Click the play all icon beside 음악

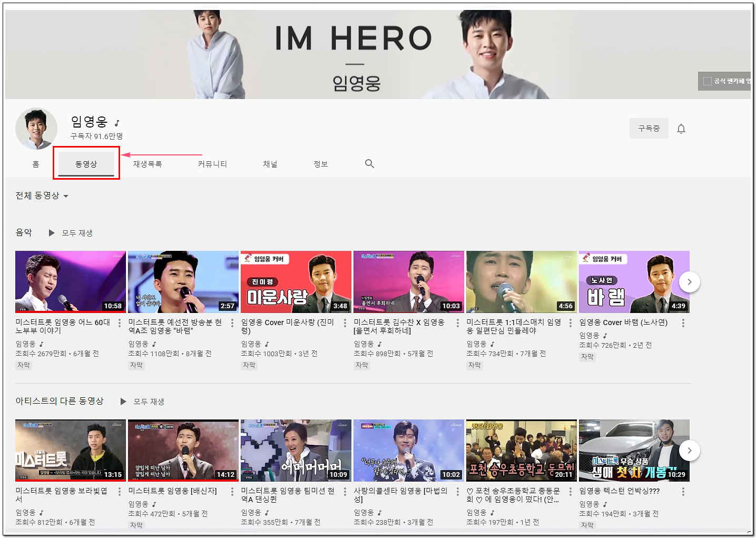(x=52, y=233)
